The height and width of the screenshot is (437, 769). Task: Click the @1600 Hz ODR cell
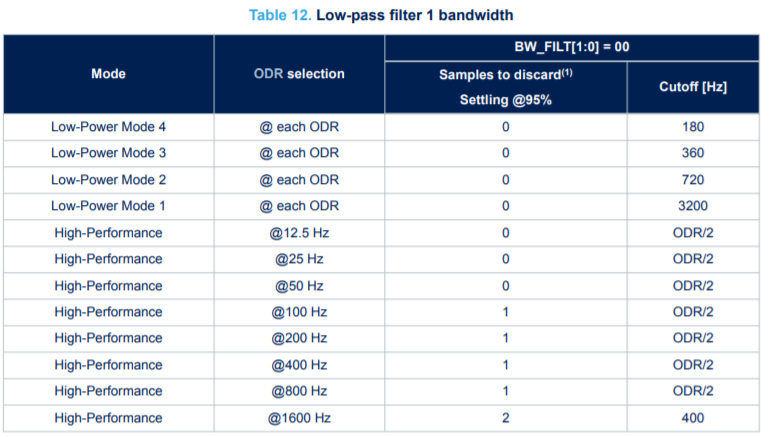point(299,418)
